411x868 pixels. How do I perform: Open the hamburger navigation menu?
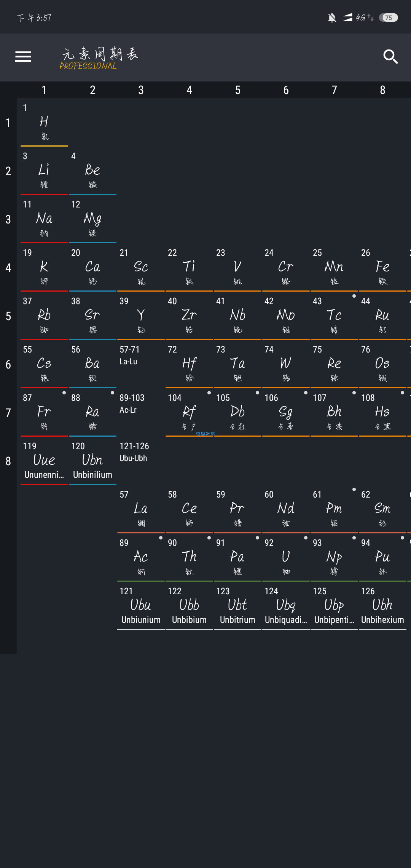point(23,57)
